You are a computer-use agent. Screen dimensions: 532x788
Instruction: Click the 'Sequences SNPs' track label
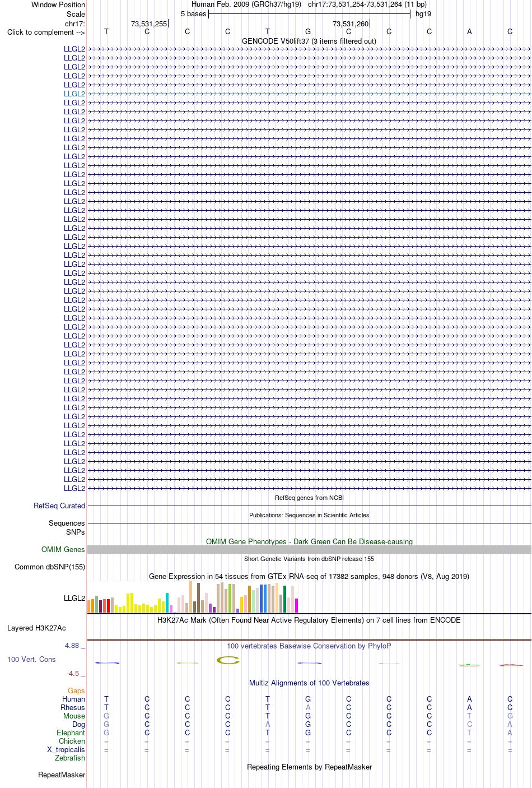click(67, 527)
